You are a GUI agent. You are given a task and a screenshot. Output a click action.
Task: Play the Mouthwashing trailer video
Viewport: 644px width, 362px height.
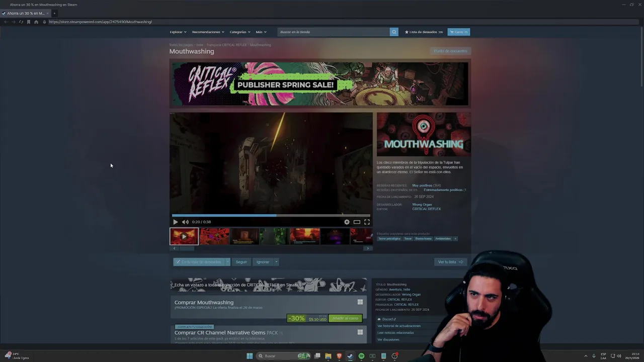click(175, 222)
